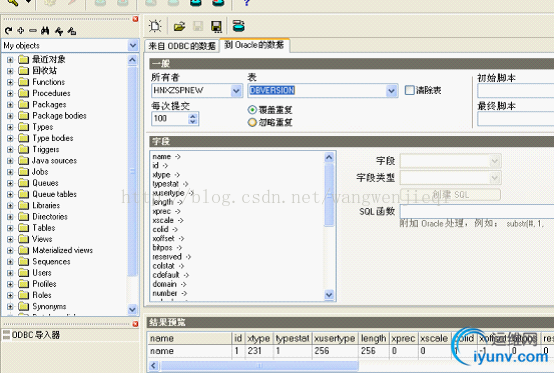Click the yellow key icon in top toolbar
Image resolution: width=554 pixels, height=373 pixels.
pos(13,2)
